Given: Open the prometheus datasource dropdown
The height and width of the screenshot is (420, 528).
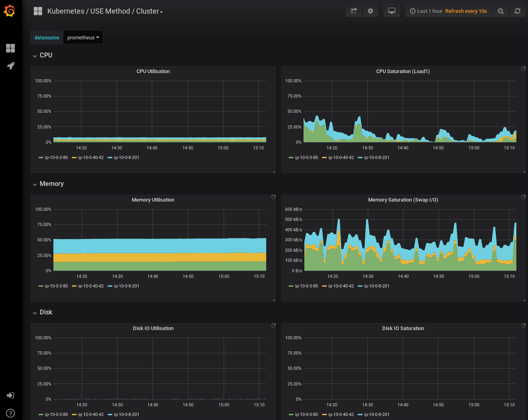Looking at the screenshot, I should [x=83, y=37].
